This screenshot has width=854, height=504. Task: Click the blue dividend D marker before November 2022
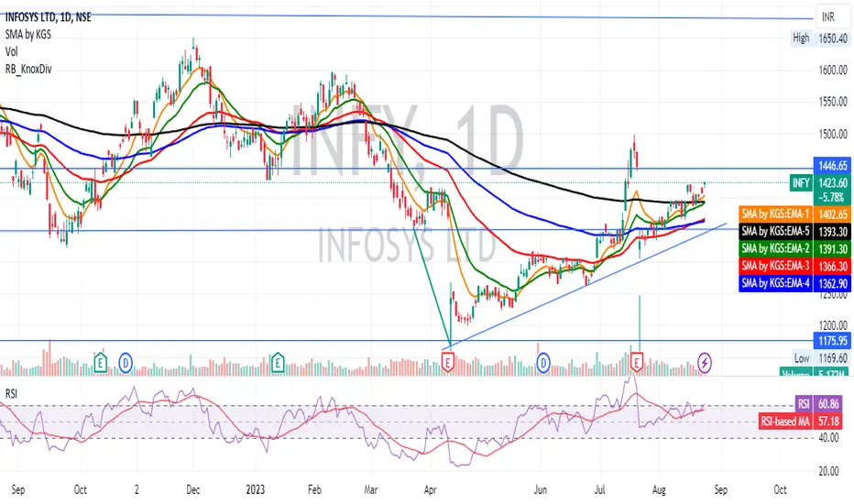(x=126, y=362)
